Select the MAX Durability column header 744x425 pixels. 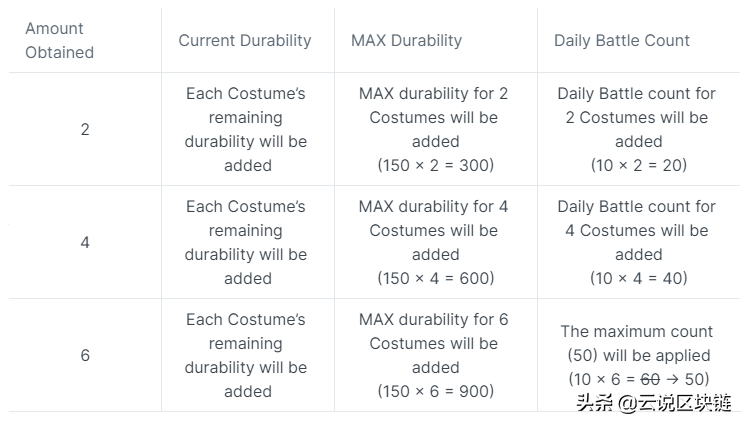click(x=406, y=41)
